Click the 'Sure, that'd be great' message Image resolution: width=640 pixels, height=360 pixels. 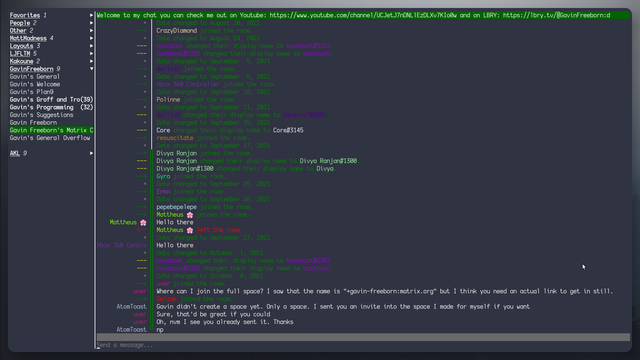(213, 314)
